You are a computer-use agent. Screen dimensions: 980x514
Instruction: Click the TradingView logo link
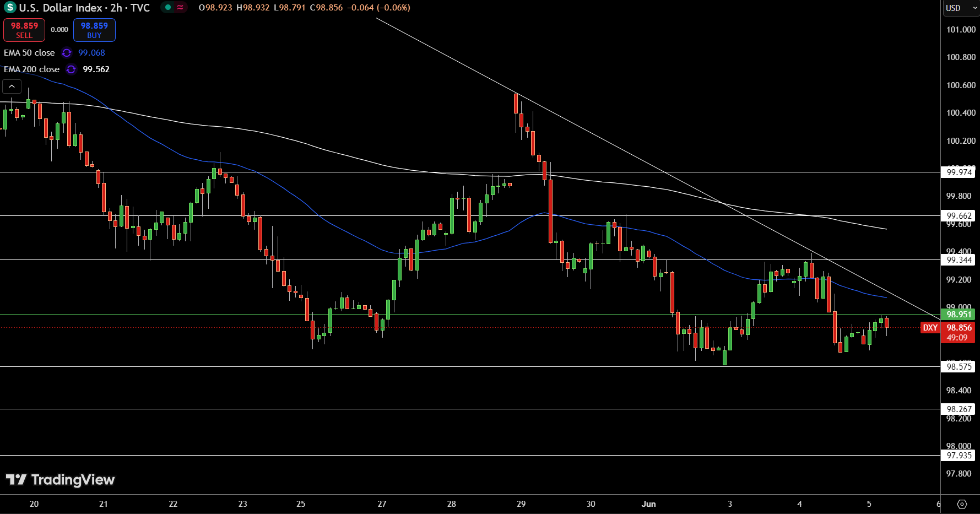coord(60,480)
